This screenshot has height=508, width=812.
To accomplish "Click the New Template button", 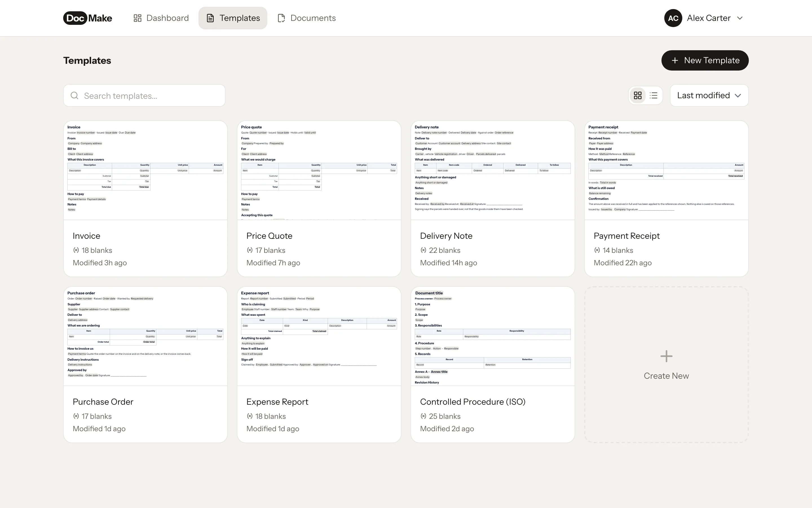I will tap(705, 60).
